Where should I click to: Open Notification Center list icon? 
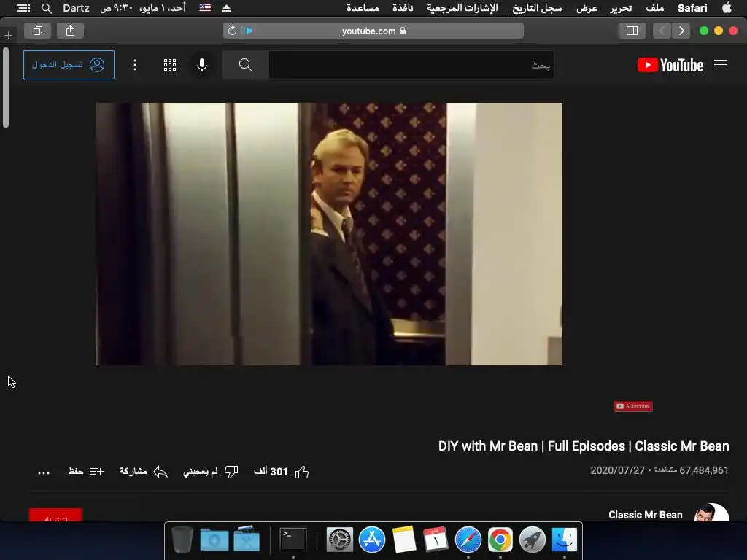[x=23, y=7]
